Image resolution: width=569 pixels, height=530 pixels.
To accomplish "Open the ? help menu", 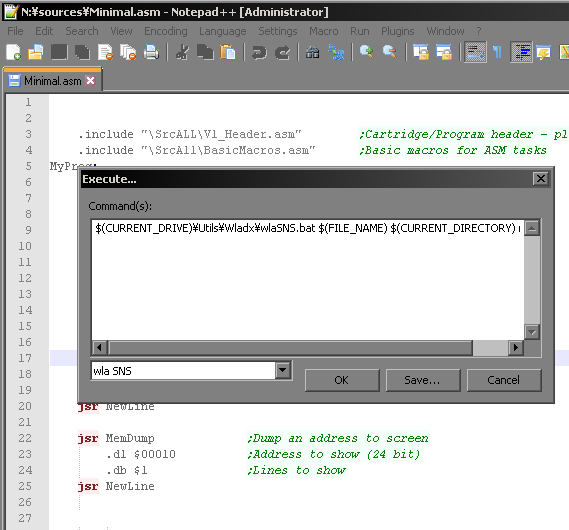I will click(x=479, y=31).
